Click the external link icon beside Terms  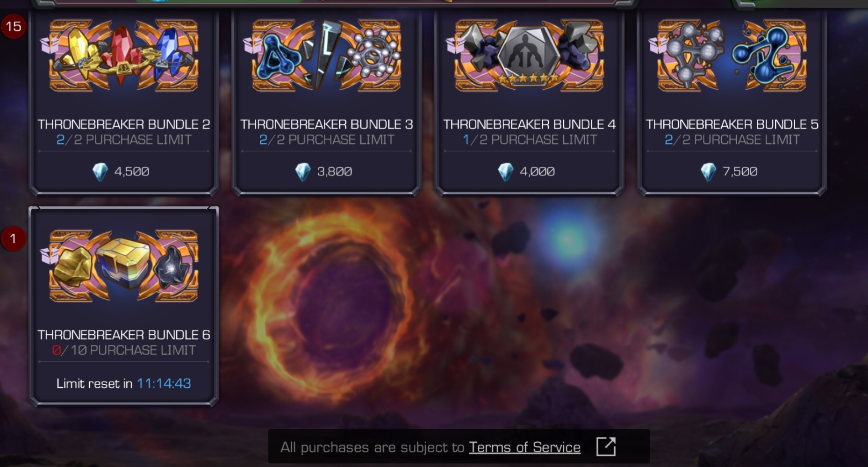click(606, 446)
